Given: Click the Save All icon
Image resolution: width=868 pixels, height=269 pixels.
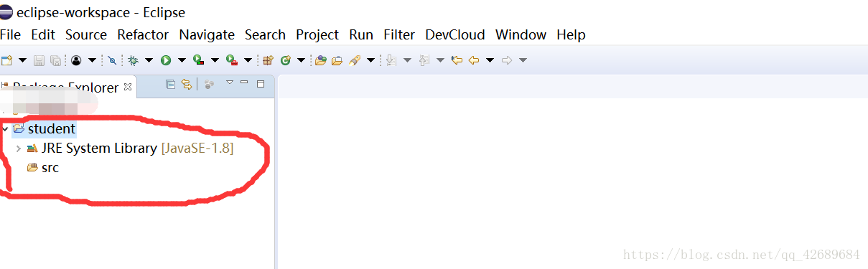Looking at the screenshot, I should click(55, 60).
